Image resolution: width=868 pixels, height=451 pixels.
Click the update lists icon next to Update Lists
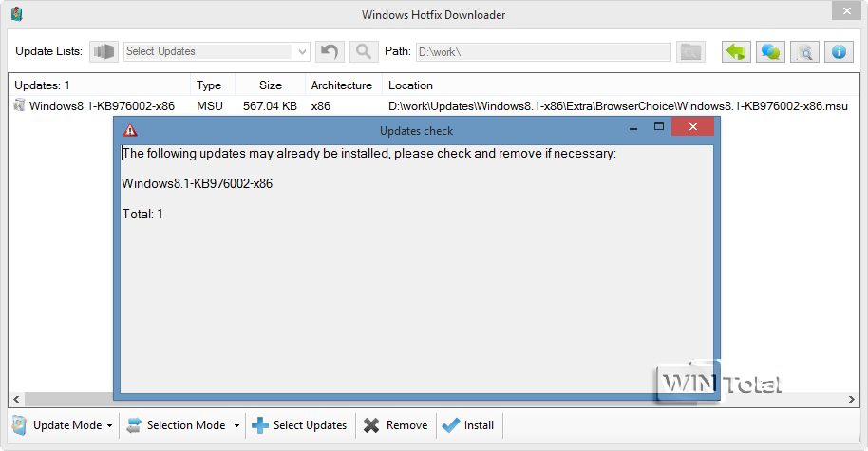point(104,51)
